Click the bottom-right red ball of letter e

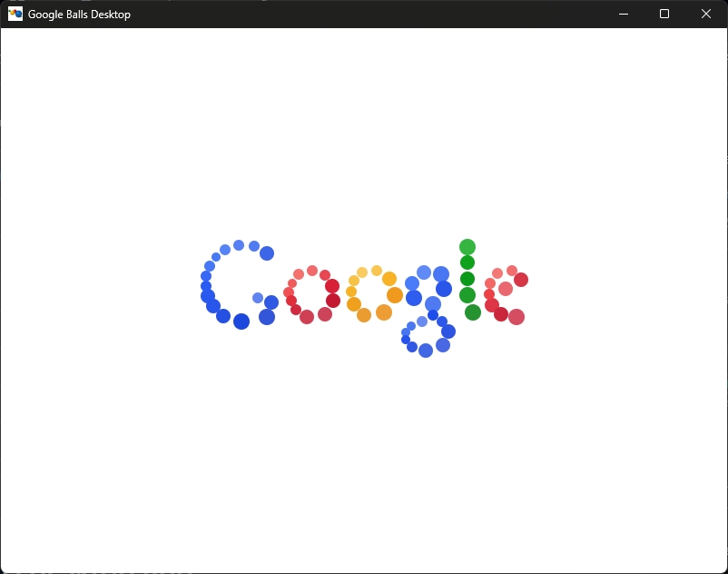[x=516, y=317]
